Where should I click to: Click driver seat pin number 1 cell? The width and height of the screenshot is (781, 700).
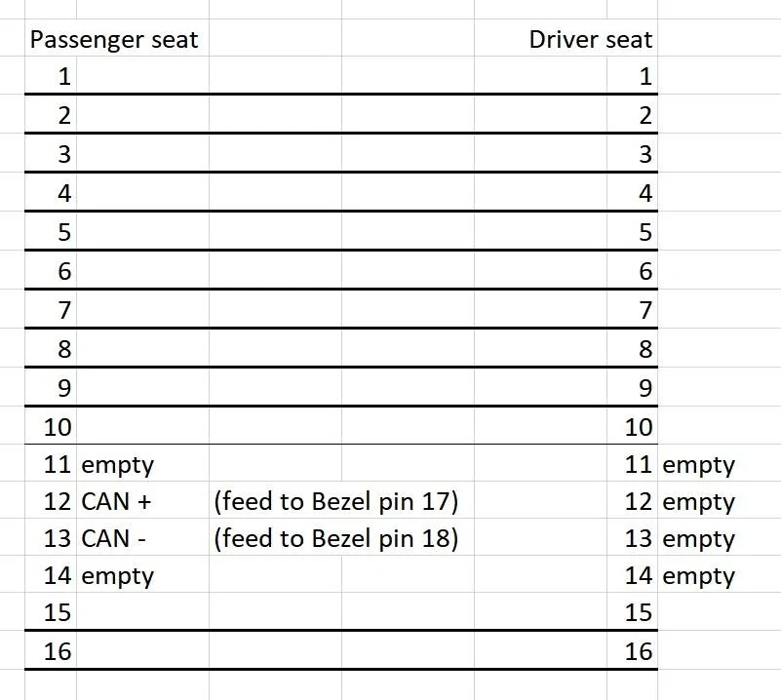632,75
